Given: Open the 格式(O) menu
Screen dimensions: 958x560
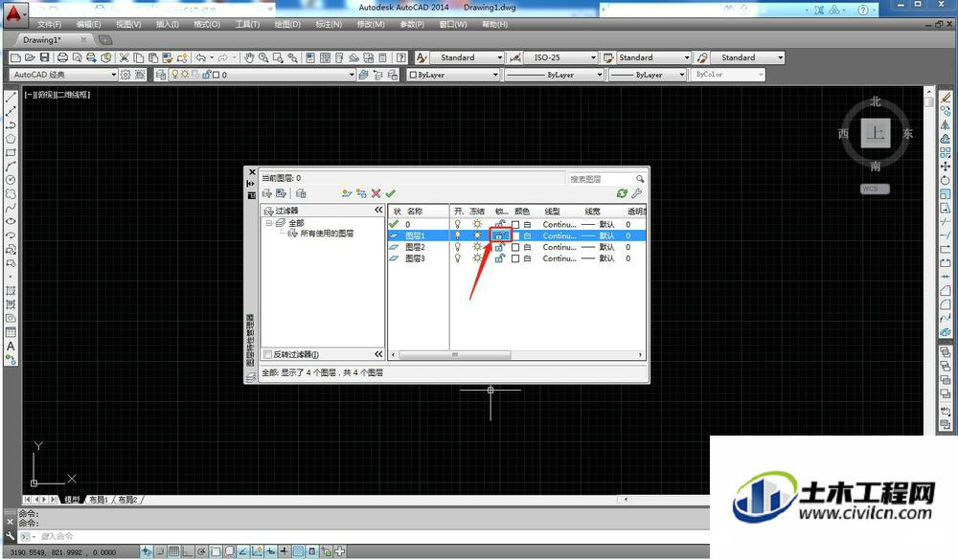Looking at the screenshot, I should 207,25.
